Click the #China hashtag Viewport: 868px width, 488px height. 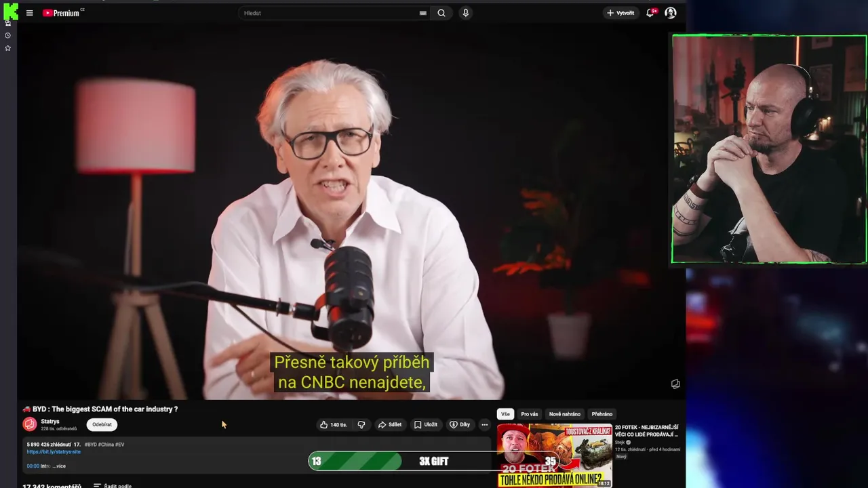[x=106, y=445]
